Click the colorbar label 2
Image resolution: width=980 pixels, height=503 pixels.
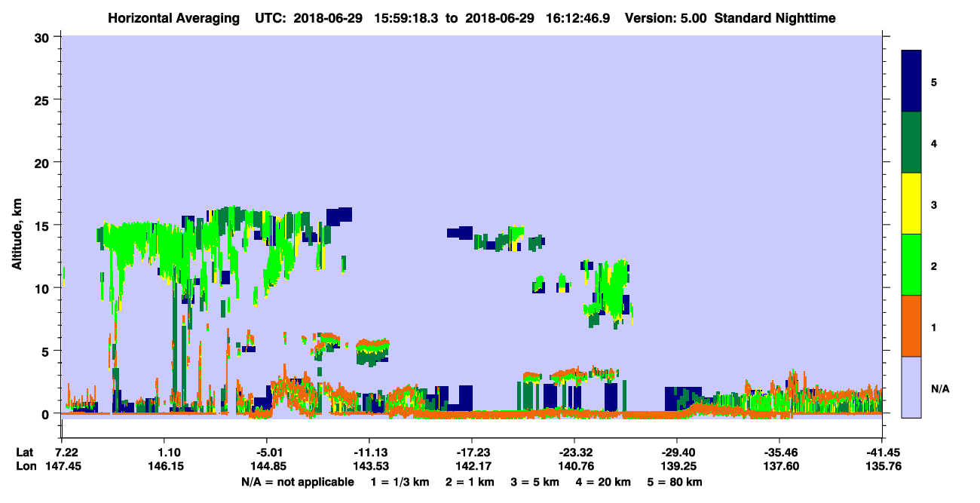pyautogui.click(x=934, y=265)
